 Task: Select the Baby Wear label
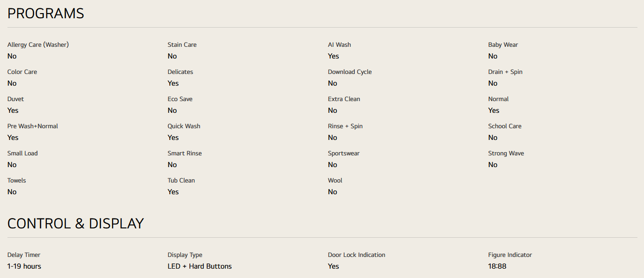coord(503,45)
